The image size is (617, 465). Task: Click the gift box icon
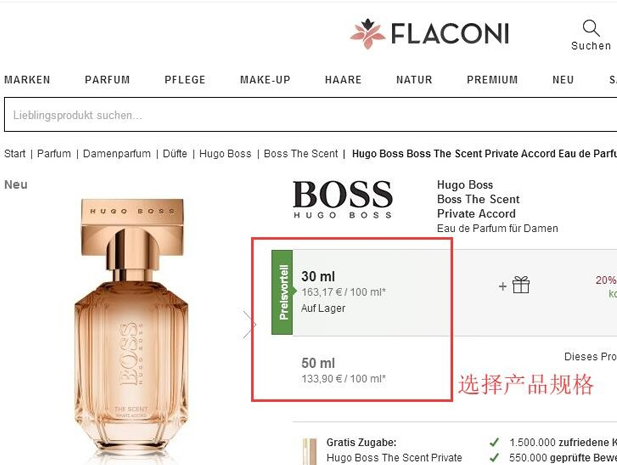pyautogui.click(x=521, y=285)
